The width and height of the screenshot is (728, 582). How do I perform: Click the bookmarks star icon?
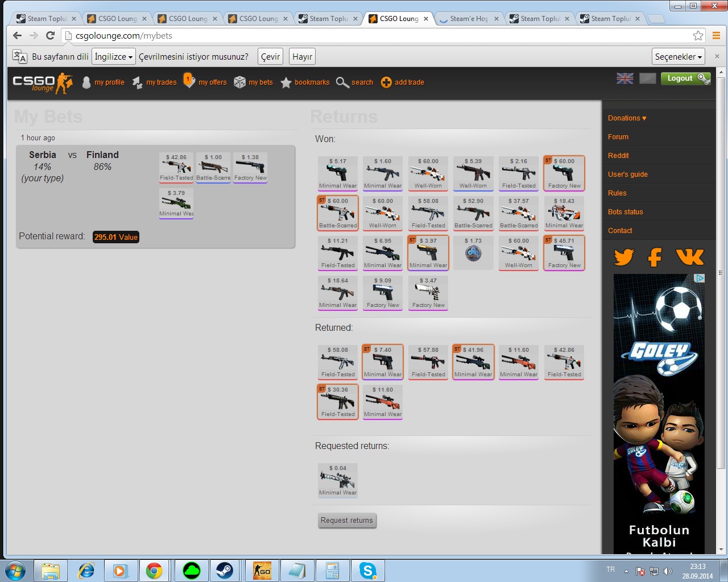tap(286, 82)
